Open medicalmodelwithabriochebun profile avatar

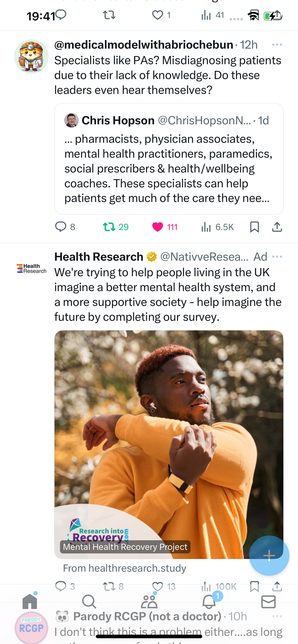tap(31, 57)
